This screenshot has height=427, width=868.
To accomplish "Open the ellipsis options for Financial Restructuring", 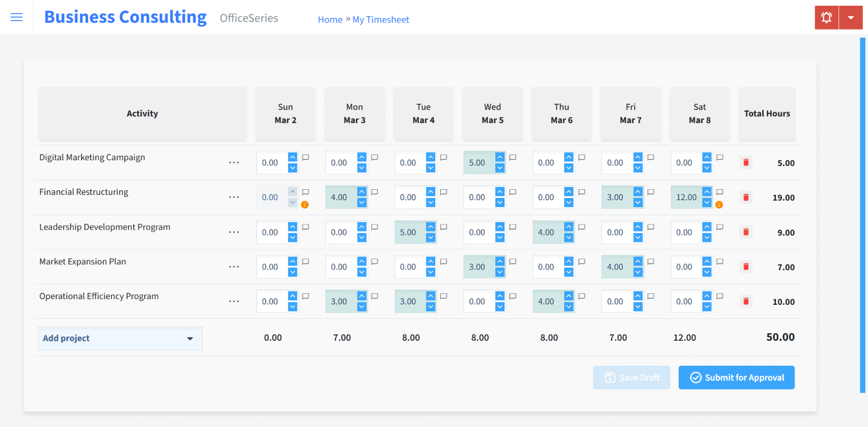I will point(234,197).
